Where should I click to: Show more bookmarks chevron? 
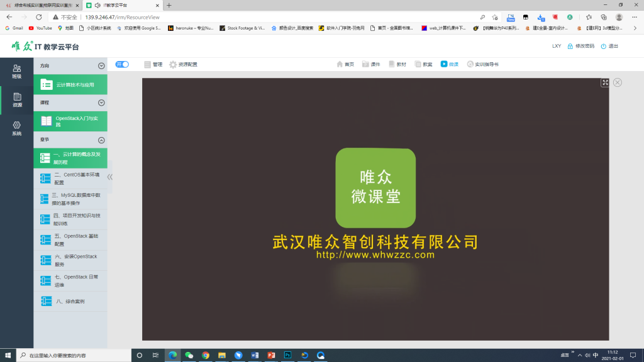click(635, 28)
